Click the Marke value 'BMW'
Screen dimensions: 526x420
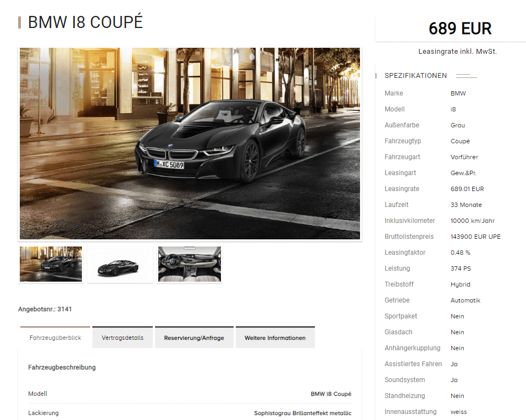click(458, 93)
